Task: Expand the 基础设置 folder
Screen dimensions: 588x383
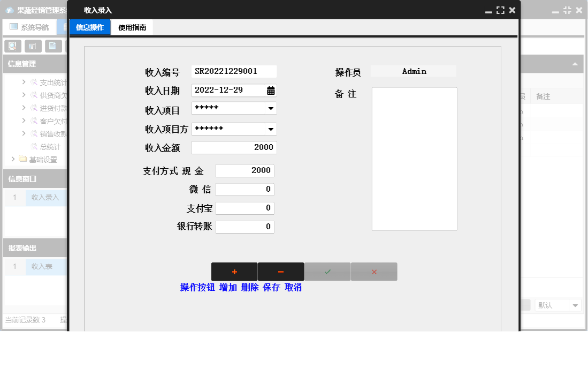Action: (12, 159)
